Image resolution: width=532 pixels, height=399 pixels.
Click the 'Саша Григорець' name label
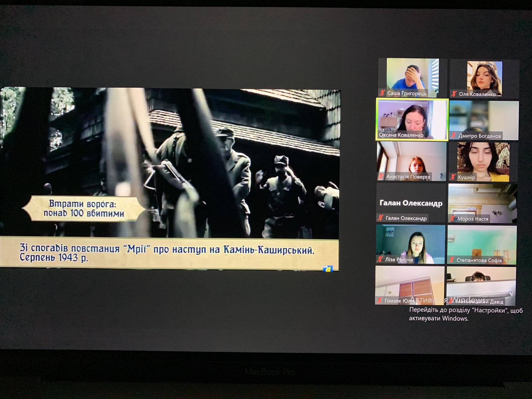407,93
